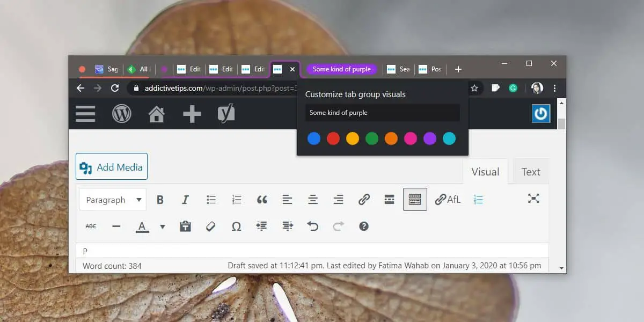Select the blue tab group color

pyautogui.click(x=314, y=138)
